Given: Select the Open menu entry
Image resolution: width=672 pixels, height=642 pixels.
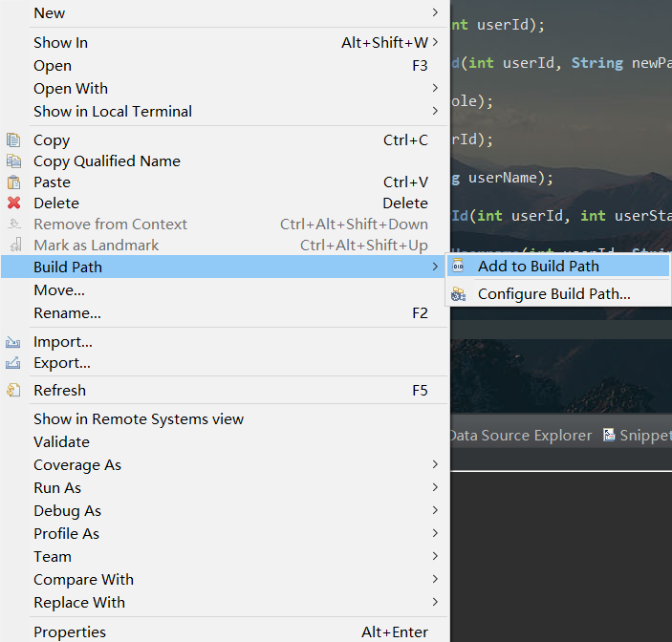Looking at the screenshot, I should pyautogui.click(x=225, y=66).
